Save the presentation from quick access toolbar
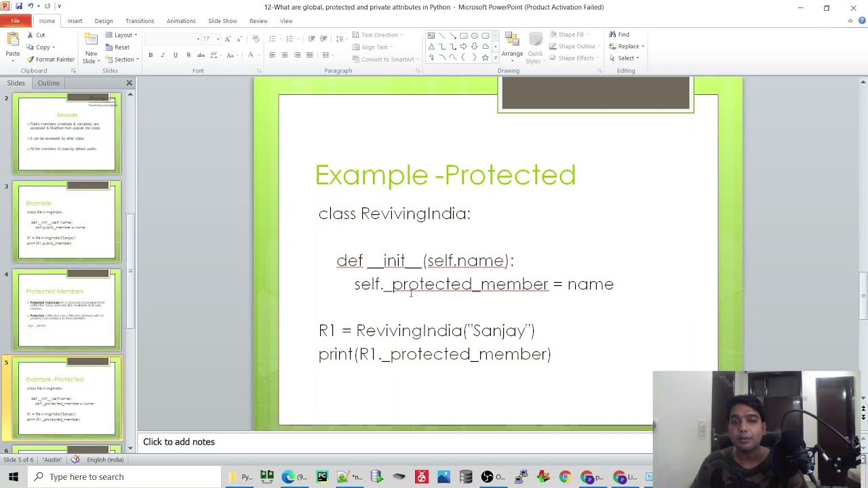The image size is (868, 488). [18, 6]
